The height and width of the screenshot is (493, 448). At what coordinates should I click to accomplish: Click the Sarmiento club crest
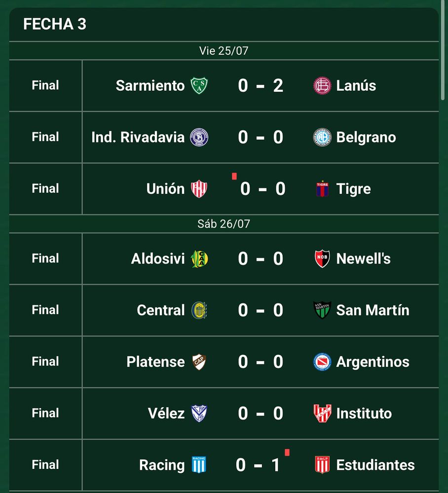tap(199, 85)
